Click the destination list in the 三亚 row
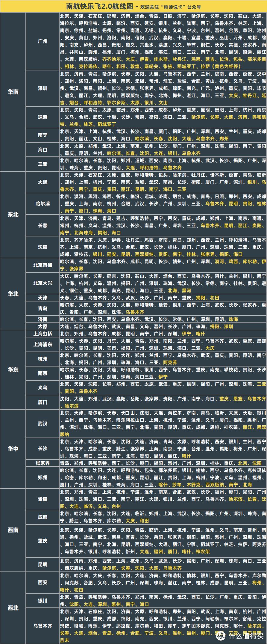267x644 pixels. click(163, 164)
